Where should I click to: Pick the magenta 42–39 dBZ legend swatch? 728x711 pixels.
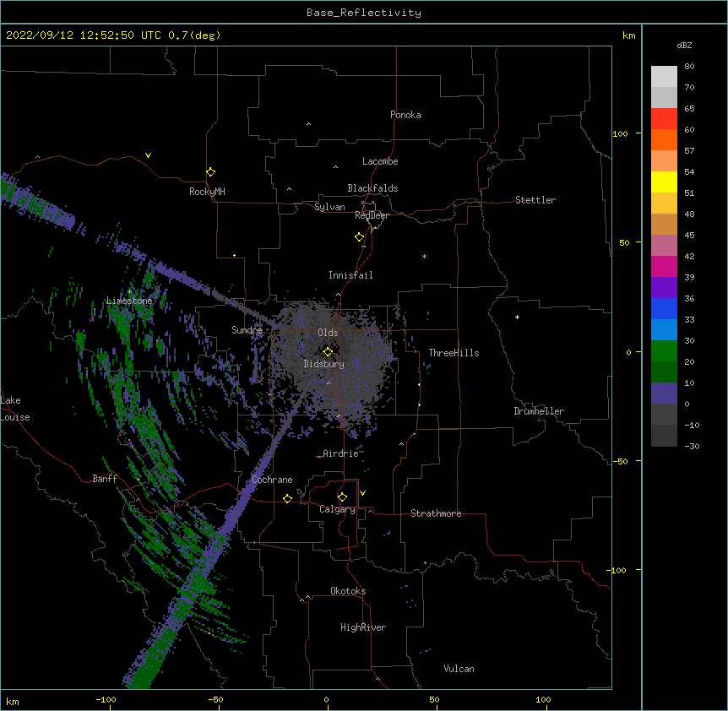click(664, 266)
